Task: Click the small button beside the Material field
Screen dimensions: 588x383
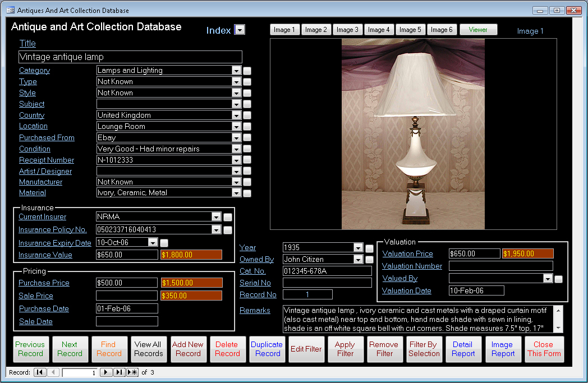Action: tap(247, 193)
